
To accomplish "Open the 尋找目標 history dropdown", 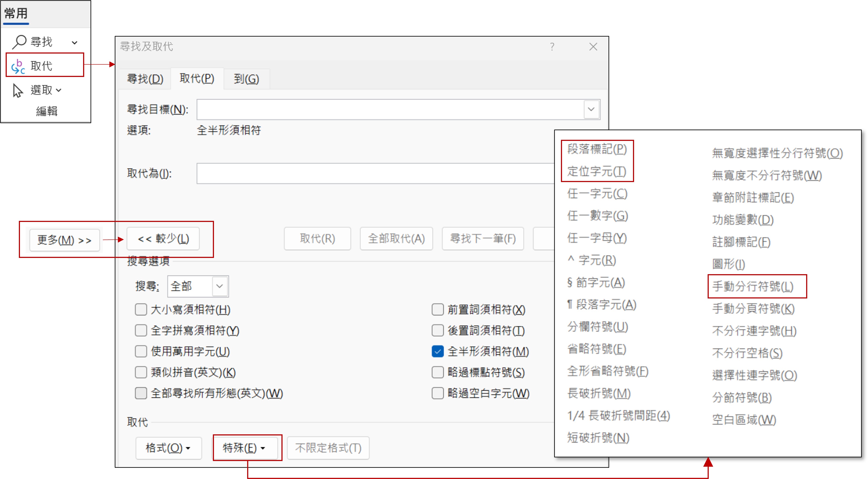I will (591, 109).
